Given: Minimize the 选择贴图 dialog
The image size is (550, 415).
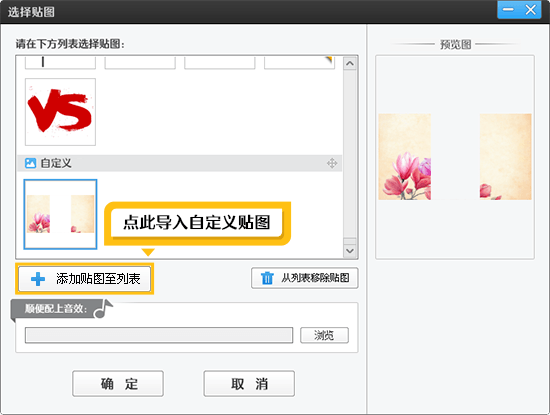Looking at the screenshot, I should tap(508, 9).
